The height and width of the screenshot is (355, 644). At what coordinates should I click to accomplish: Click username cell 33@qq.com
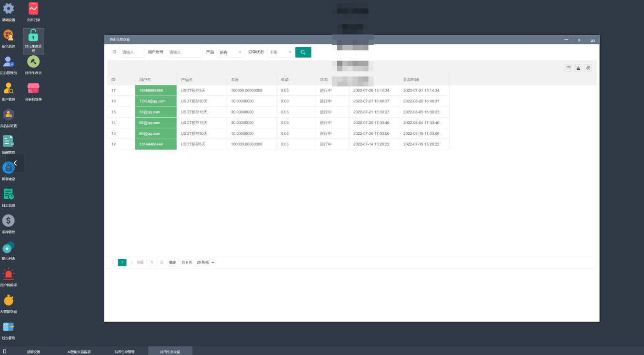tap(156, 112)
